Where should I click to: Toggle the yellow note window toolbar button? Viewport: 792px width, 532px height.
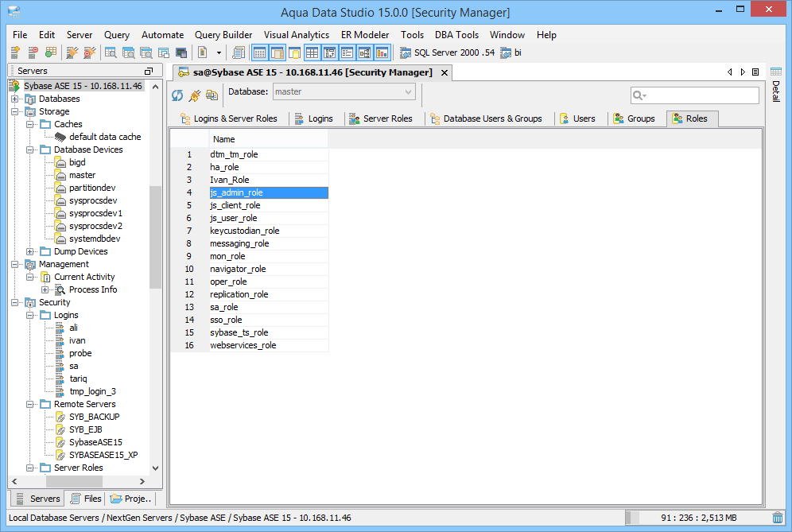click(x=294, y=52)
